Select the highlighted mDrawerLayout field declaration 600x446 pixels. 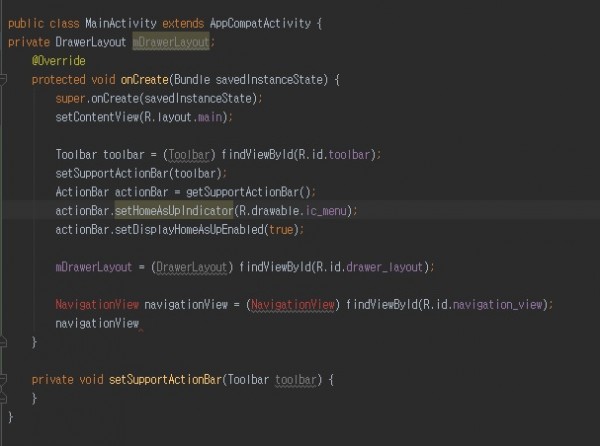[x=171, y=42]
